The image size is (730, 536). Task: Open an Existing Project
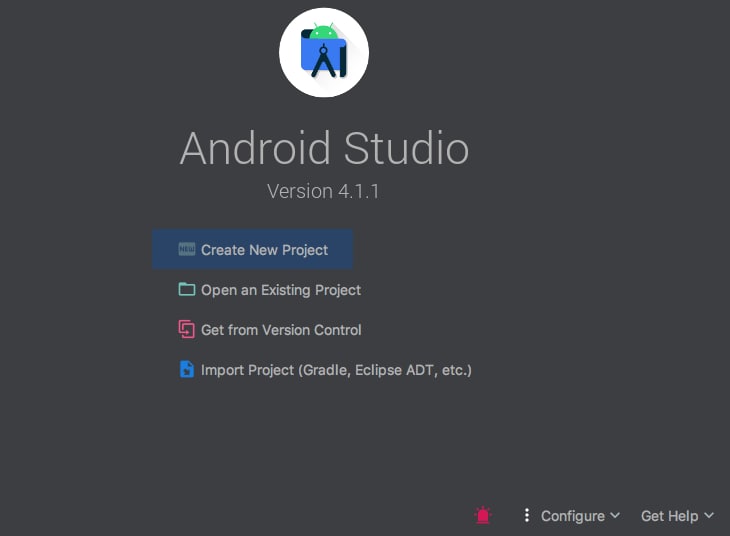[270, 290]
